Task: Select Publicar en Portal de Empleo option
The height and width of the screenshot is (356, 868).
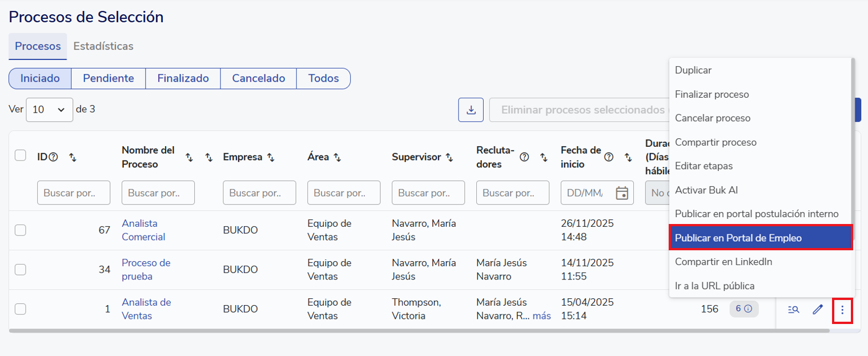Action: click(x=761, y=238)
